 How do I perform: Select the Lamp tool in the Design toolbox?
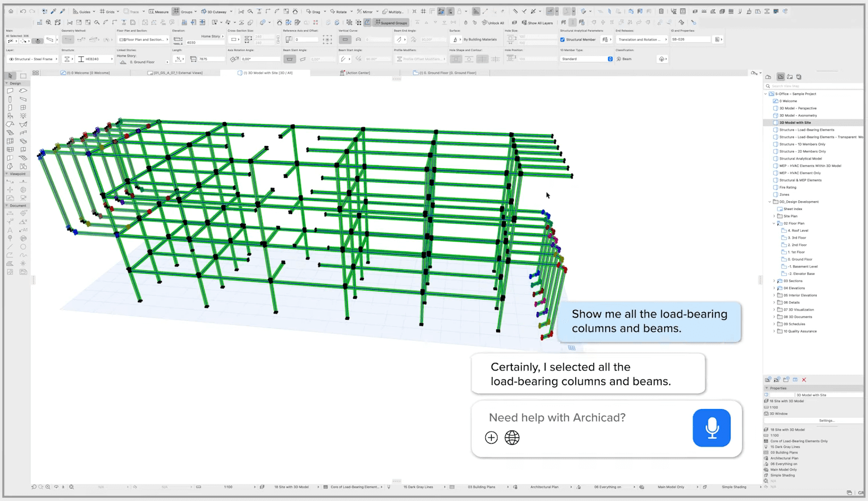point(23,116)
